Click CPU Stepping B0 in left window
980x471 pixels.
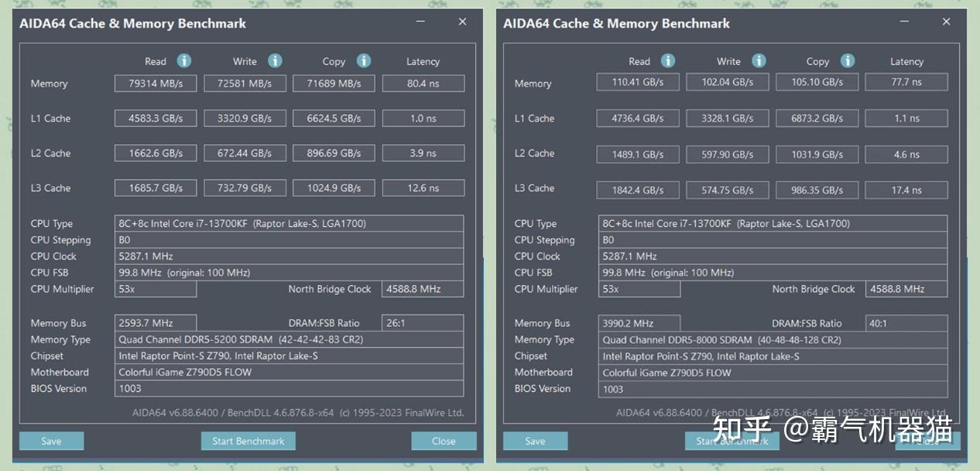point(290,239)
